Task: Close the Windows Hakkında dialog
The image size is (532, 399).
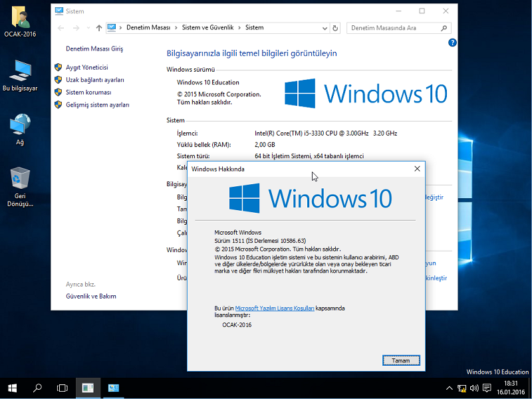Action: coord(417,169)
